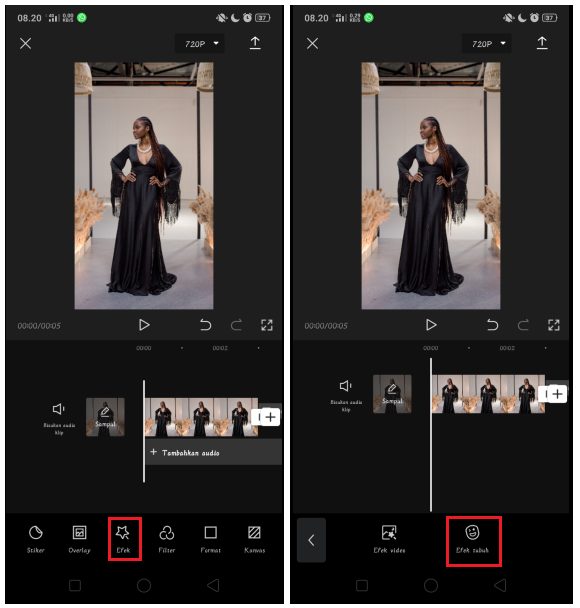The image size is (580, 608).
Task: Mute clip audio in left screen
Action: tap(59, 418)
